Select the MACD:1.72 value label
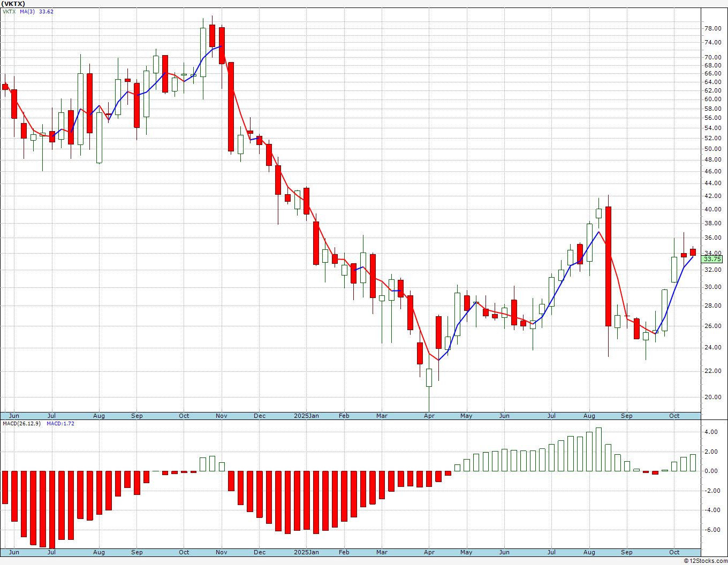Screen dimensions: 728x565 coord(60,423)
